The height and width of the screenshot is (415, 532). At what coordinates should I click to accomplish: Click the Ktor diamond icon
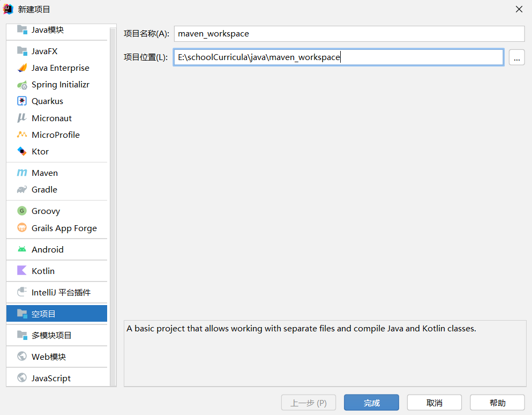click(x=22, y=151)
